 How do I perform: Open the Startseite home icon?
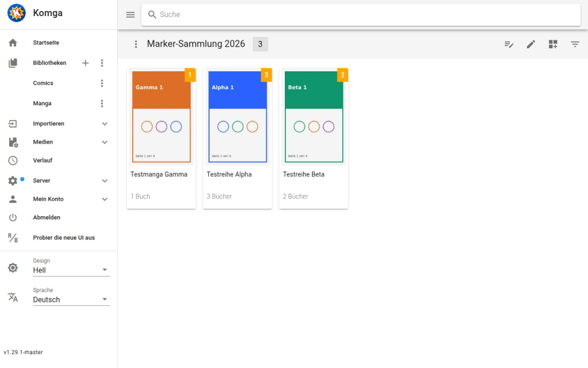(x=13, y=43)
